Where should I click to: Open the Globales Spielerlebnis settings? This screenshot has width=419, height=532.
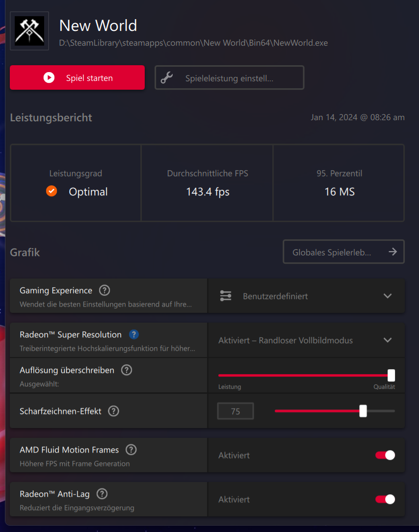[x=343, y=251]
